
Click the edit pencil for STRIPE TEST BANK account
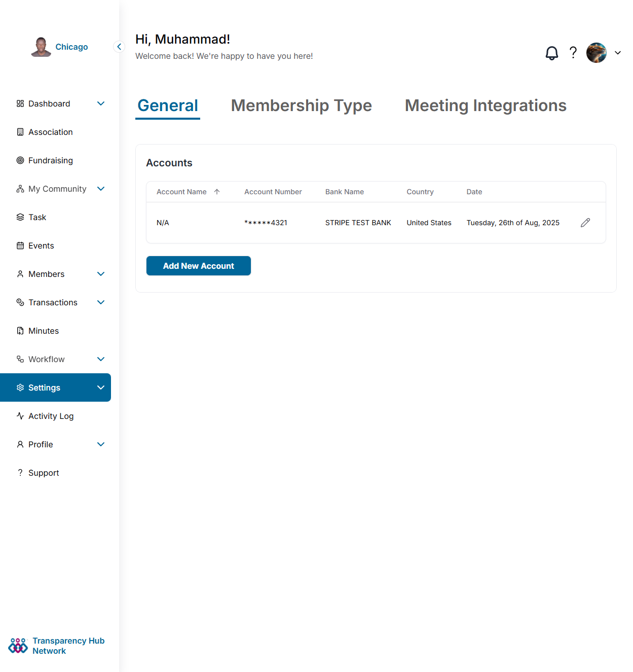click(585, 223)
